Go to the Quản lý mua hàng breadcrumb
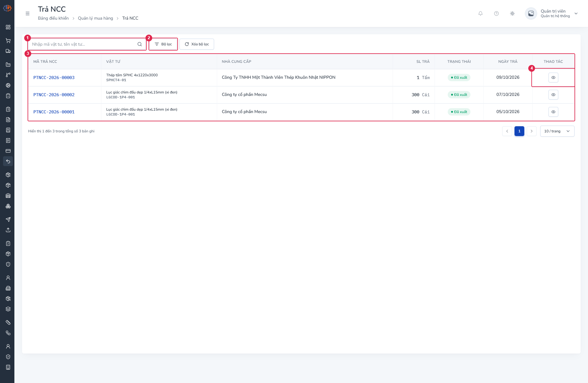Viewport: 588px width, 383px height. pos(95,18)
